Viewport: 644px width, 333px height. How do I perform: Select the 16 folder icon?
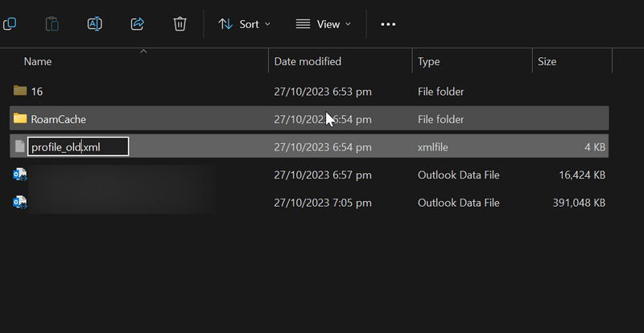[20, 90]
